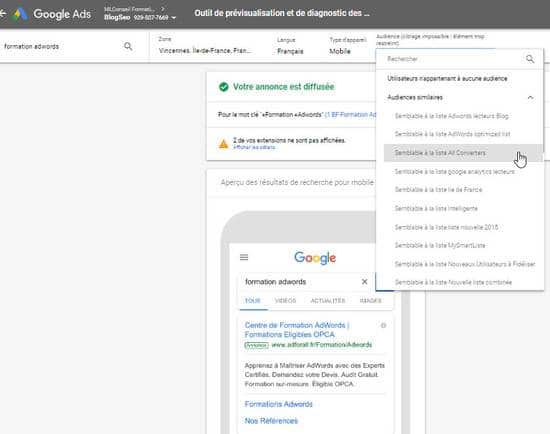Select Semblable à la liste All Converters
550x434 pixels.
point(463,153)
